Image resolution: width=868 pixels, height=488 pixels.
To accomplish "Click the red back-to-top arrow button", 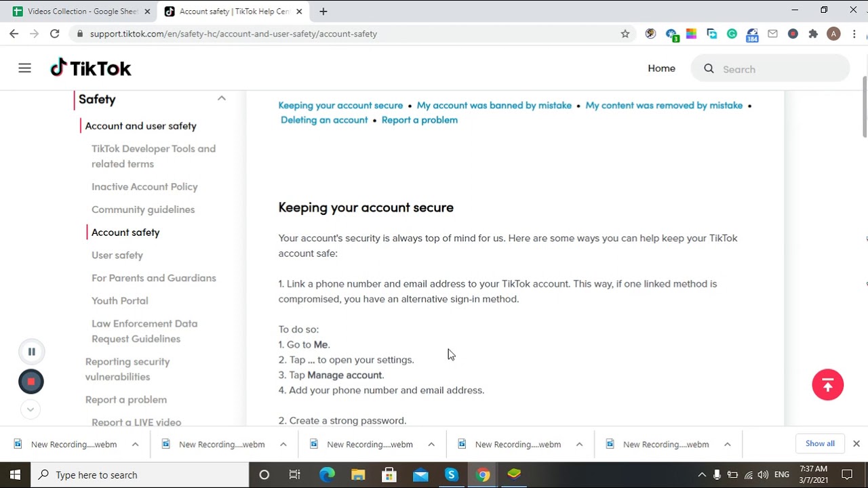I will pos(827,385).
